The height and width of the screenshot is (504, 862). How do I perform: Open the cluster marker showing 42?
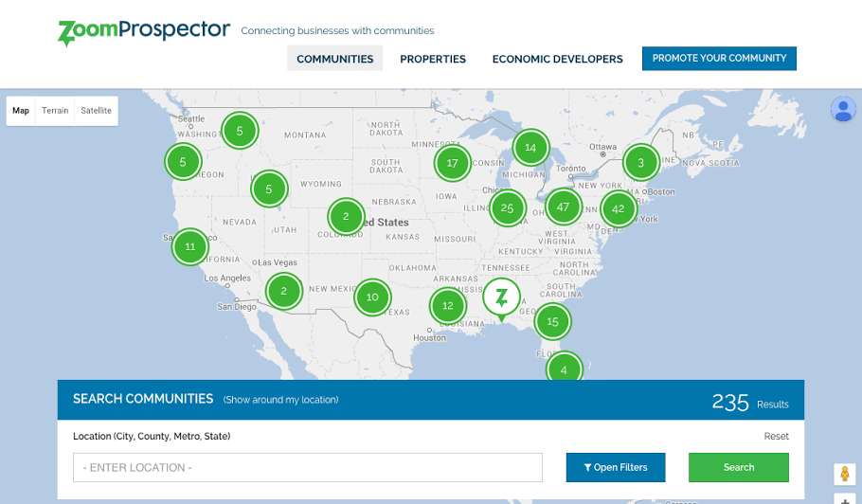point(618,208)
